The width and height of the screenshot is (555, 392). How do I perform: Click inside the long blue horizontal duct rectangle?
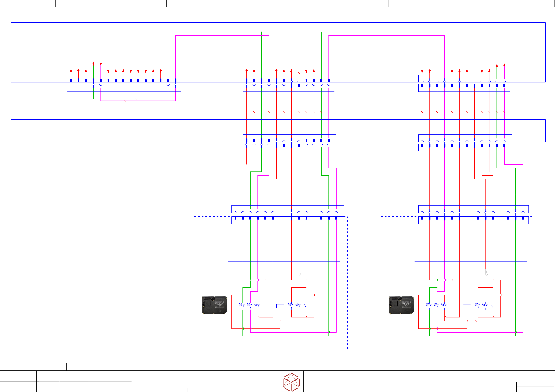[x=121, y=131]
